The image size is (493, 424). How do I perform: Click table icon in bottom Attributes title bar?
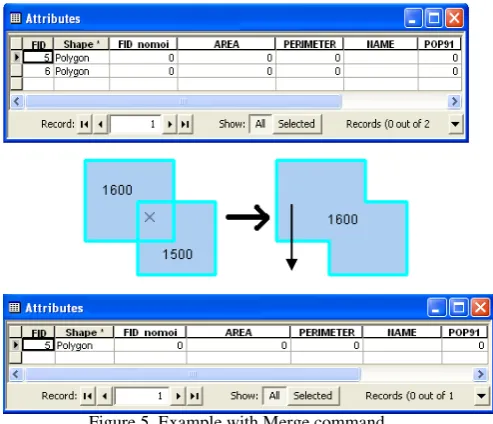tap(14, 307)
